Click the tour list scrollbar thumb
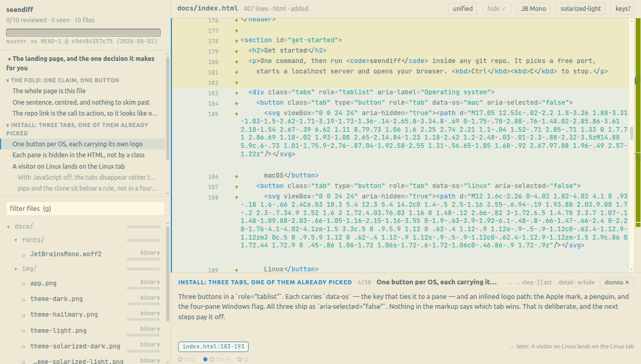641x364 pixels. coord(167,108)
